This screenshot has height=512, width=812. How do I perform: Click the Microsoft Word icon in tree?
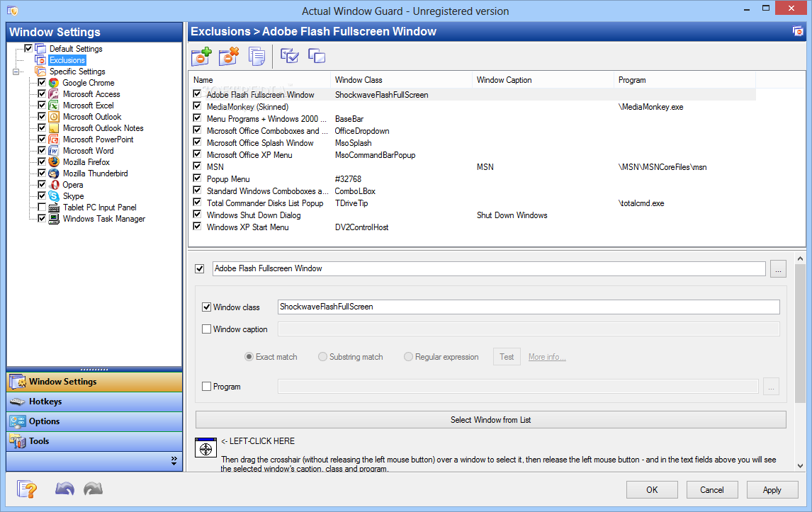point(54,151)
